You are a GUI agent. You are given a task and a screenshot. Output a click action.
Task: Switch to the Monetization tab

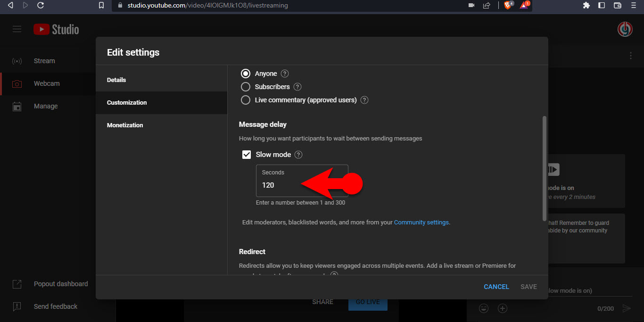click(125, 125)
